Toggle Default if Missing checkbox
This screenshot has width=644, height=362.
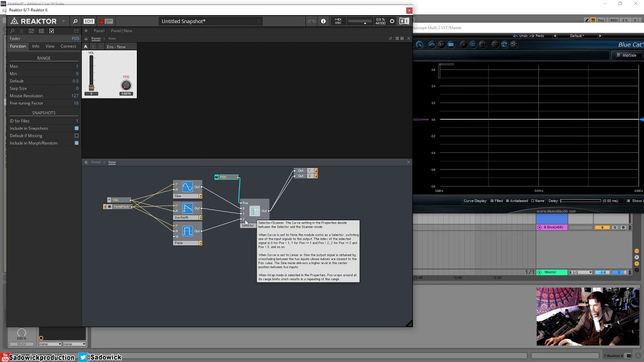coord(76,136)
